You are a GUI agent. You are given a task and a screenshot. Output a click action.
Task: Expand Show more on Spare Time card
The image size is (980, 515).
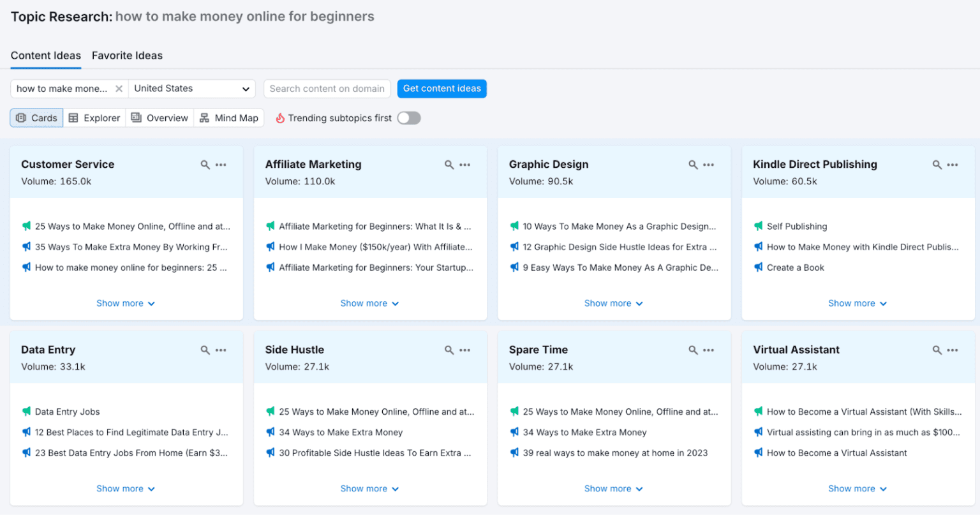[614, 488]
